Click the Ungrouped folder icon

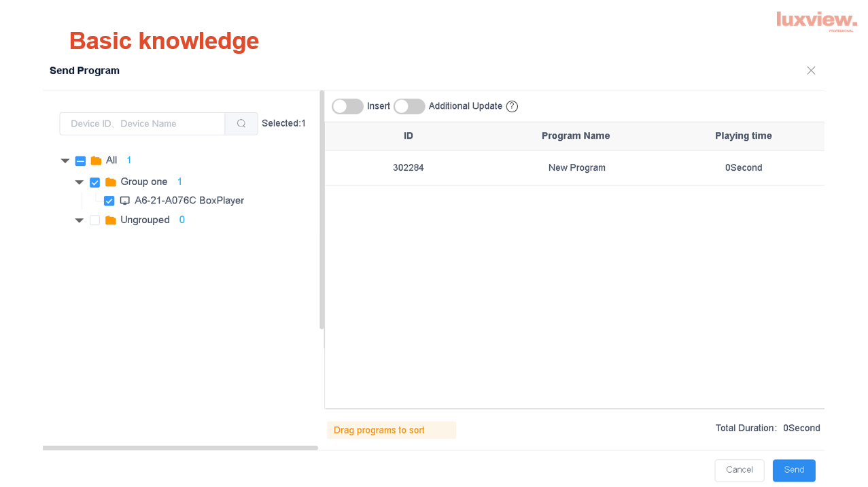tap(111, 220)
